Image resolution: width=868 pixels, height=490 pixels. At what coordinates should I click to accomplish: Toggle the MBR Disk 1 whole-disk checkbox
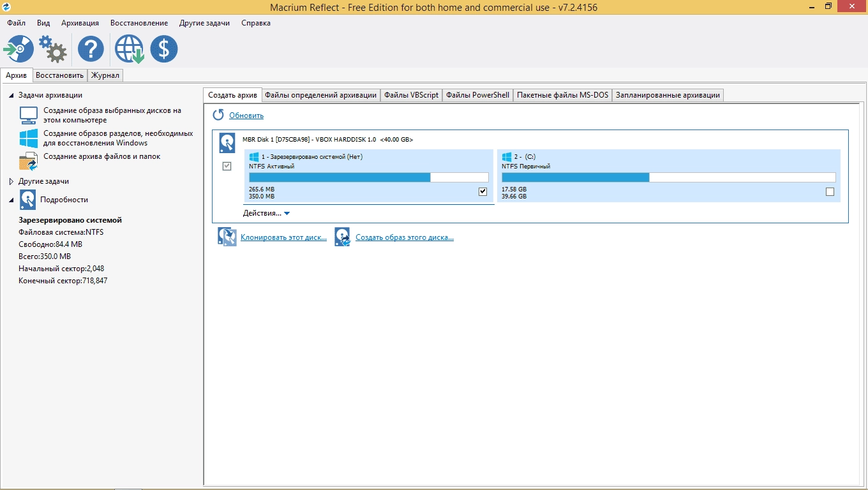coord(227,166)
